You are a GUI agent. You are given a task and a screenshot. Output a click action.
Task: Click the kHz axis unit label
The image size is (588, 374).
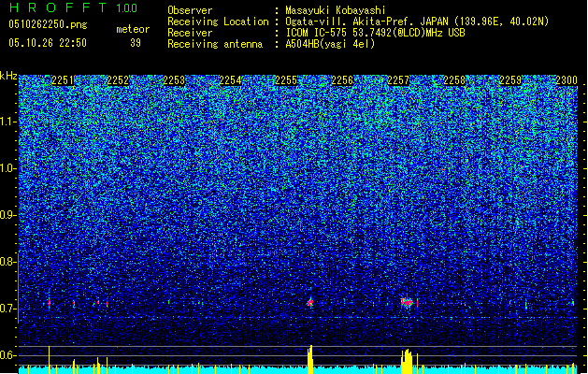[8, 76]
